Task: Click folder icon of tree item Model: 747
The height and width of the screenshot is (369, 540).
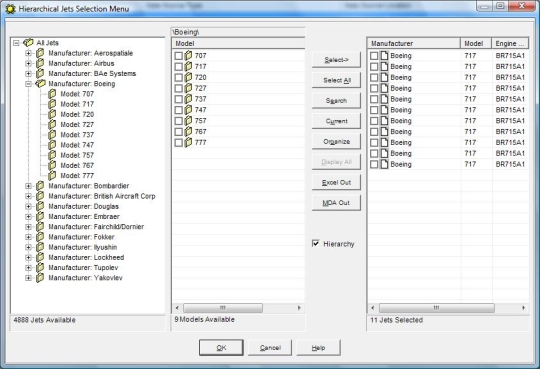Action: [52, 145]
